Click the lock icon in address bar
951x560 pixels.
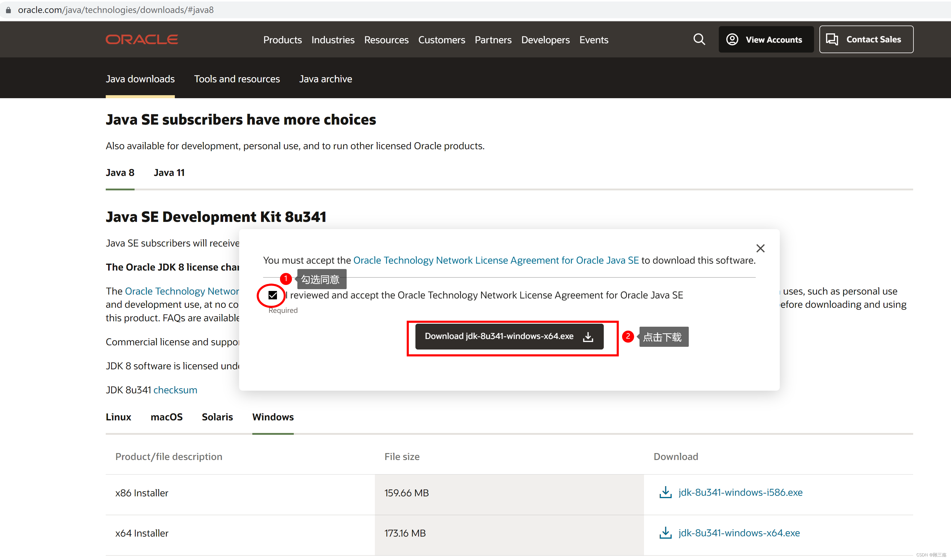pyautogui.click(x=8, y=10)
